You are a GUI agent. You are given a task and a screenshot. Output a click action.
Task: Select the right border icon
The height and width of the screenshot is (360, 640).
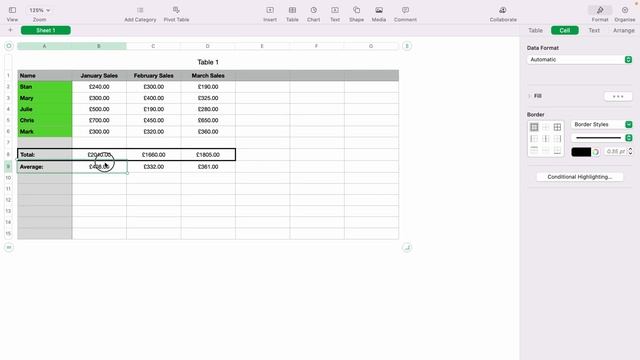coord(557,139)
